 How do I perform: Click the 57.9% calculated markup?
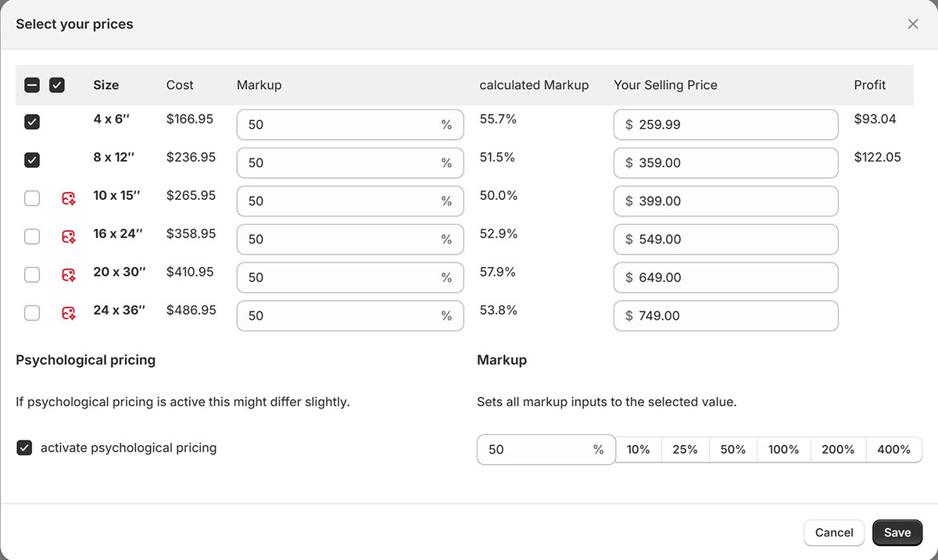point(499,272)
